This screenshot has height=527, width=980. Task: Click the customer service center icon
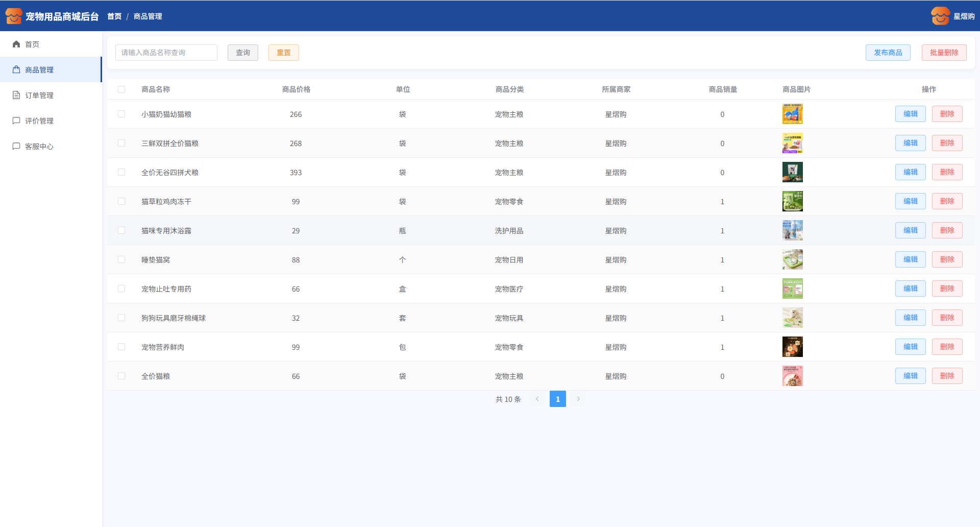pos(16,147)
